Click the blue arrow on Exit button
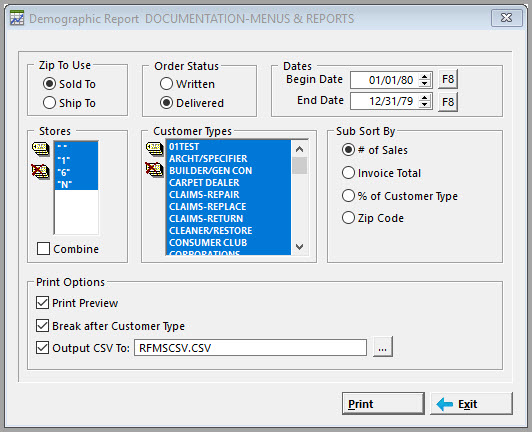The image size is (532, 432). [445, 404]
